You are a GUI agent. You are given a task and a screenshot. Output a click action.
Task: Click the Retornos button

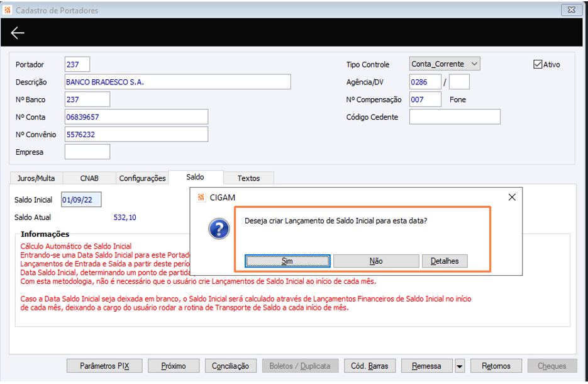click(x=496, y=366)
